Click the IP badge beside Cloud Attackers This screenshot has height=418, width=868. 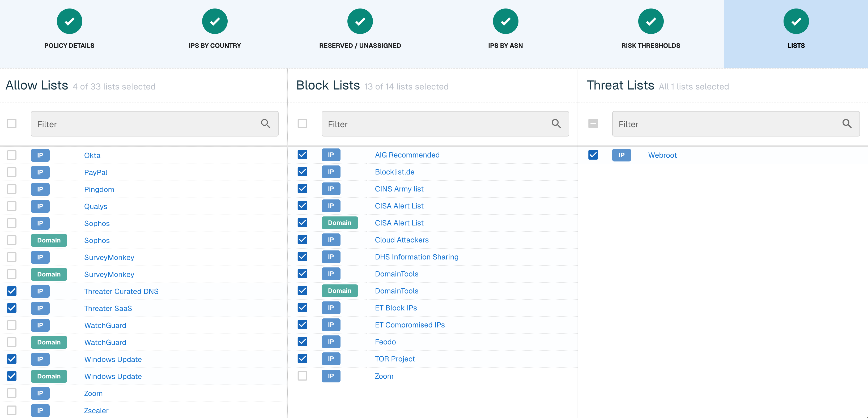pyautogui.click(x=331, y=240)
